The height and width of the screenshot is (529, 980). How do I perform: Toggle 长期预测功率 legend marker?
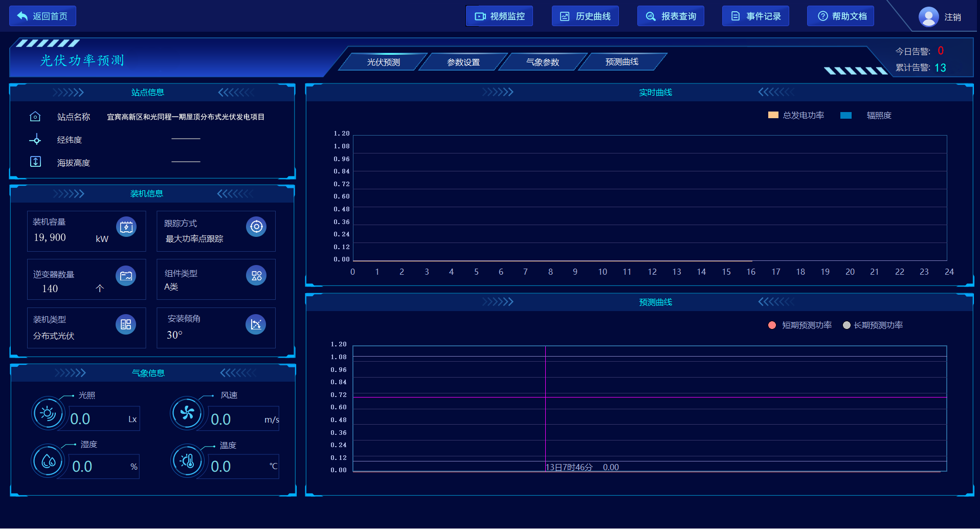point(847,325)
